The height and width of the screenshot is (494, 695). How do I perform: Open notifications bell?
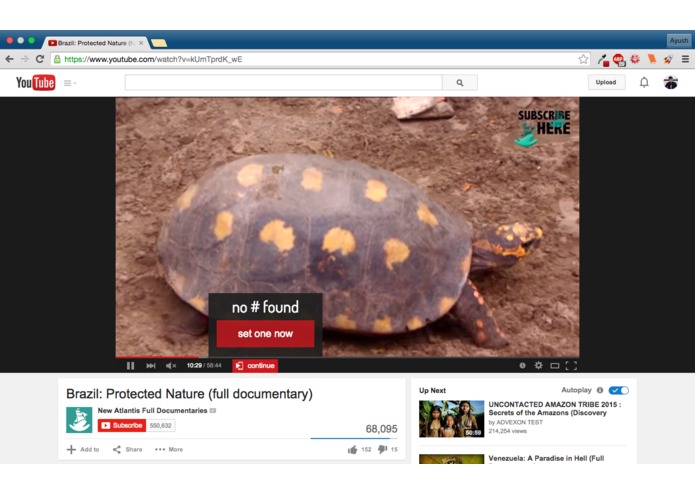tap(644, 82)
